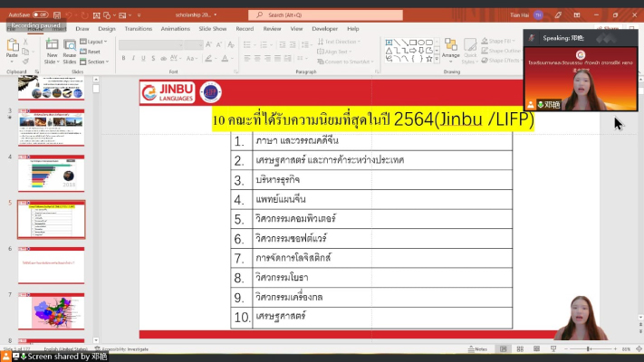The height and width of the screenshot is (362, 644).
Task: Click the Format Painter brush icon
Action: tap(25, 62)
